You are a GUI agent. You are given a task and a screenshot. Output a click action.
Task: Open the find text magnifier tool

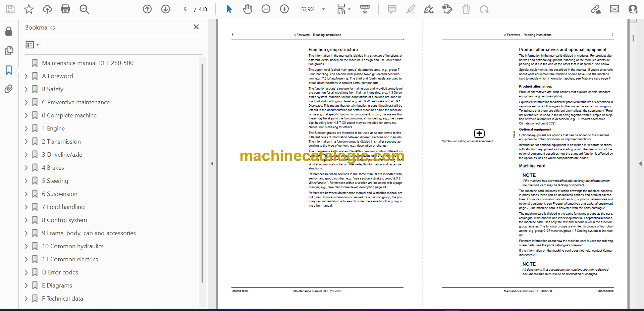click(84, 9)
